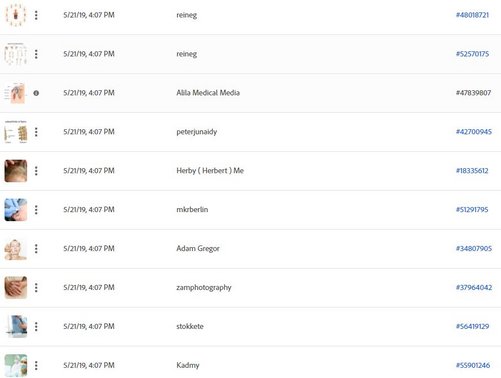Select the spine diagram thumbnail by peterjunaidy
The width and height of the screenshot is (501, 378).
pos(16,132)
